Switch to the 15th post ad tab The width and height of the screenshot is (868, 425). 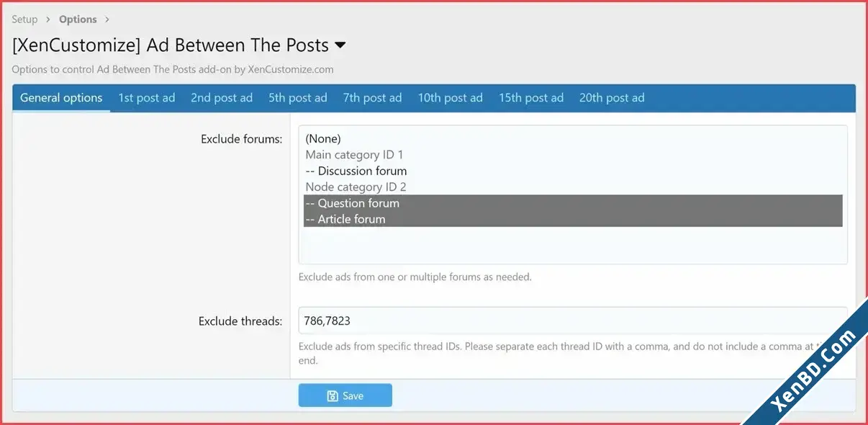pos(531,98)
